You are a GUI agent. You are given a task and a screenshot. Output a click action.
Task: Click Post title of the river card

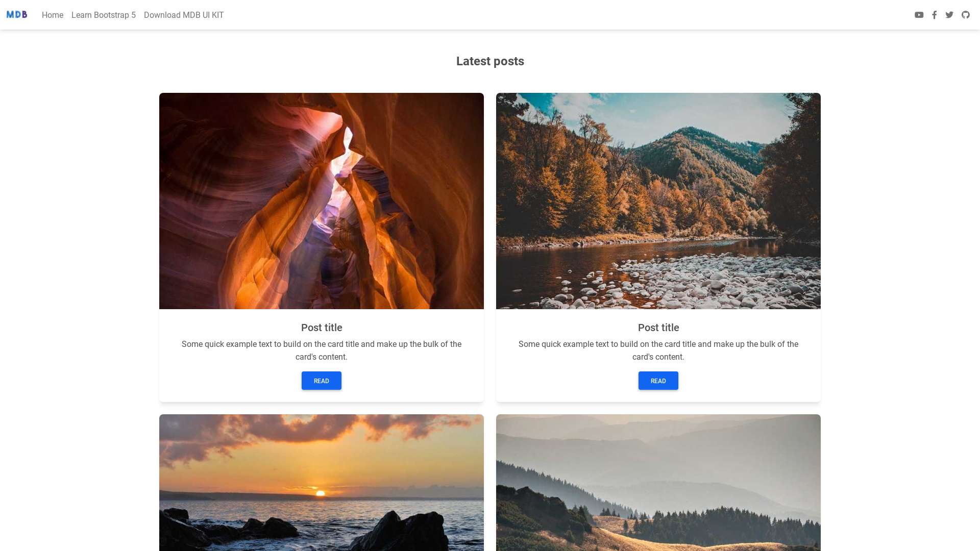pyautogui.click(x=658, y=328)
